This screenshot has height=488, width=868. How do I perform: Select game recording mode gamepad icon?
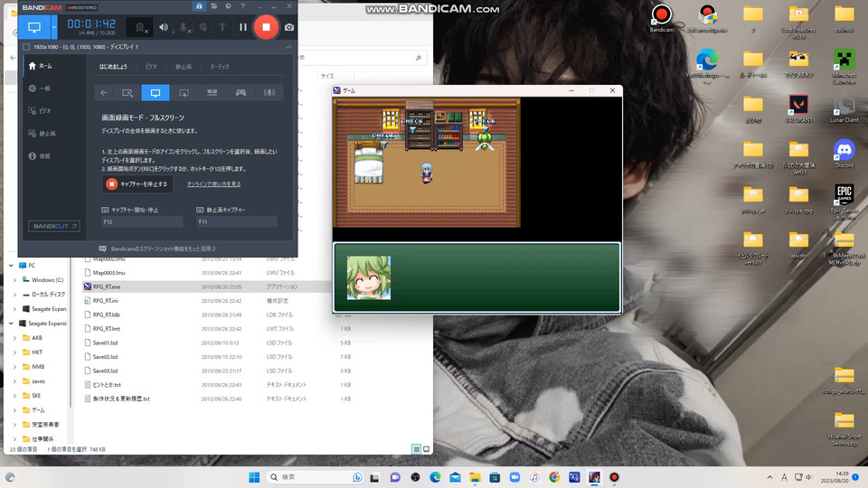(241, 93)
